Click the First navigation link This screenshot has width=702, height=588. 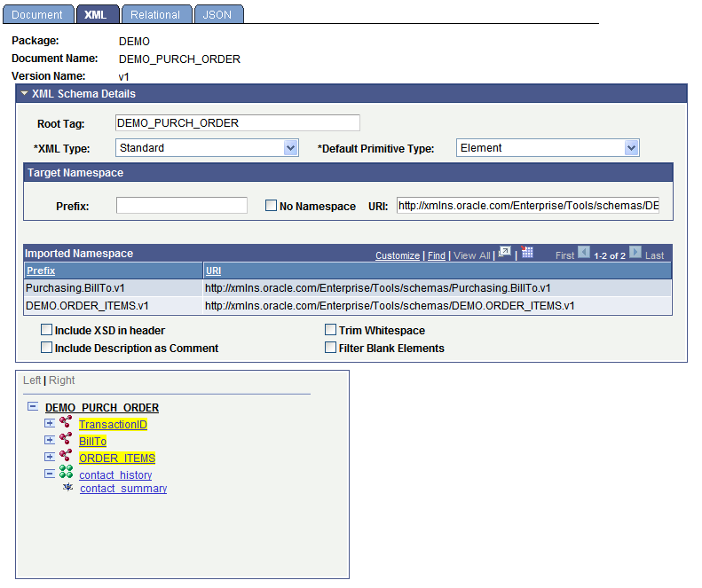(564, 255)
